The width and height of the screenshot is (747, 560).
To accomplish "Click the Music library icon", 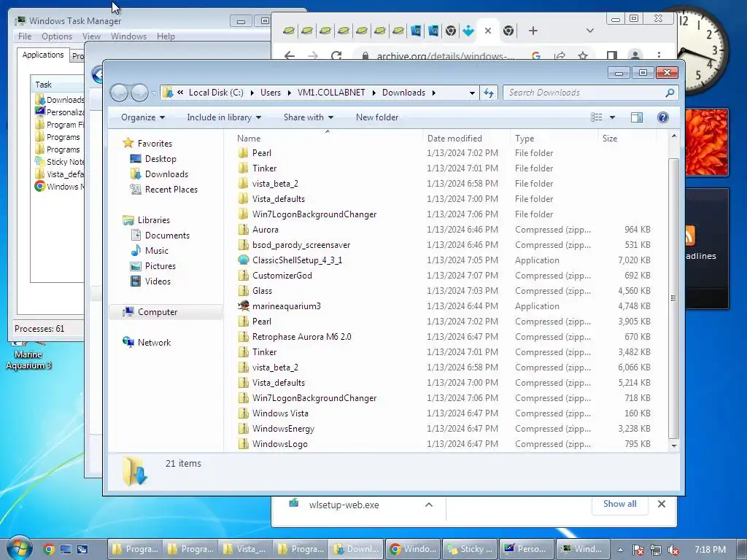I will click(136, 251).
